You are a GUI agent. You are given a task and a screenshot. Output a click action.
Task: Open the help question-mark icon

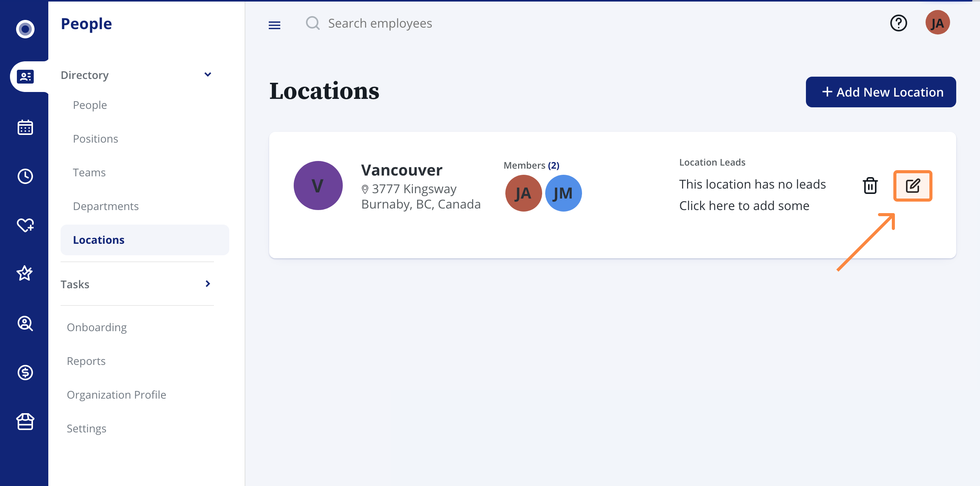tap(898, 23)
